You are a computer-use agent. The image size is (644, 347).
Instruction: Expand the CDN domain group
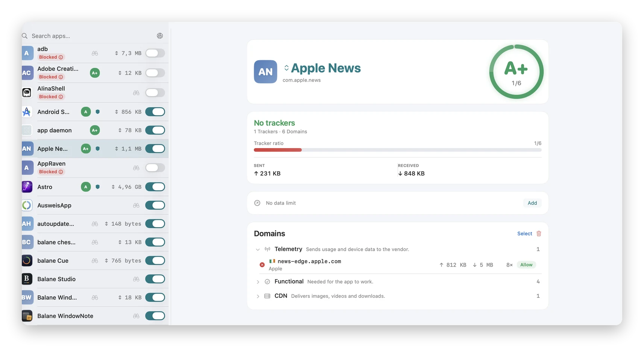pyautogui.click(x=258, y=296)
